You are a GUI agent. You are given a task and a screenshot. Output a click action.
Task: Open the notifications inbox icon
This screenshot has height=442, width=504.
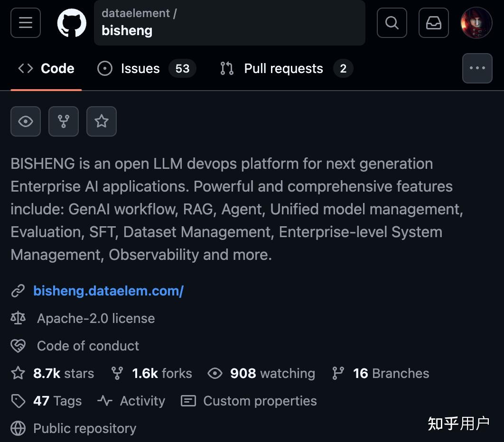coord(433,22)
